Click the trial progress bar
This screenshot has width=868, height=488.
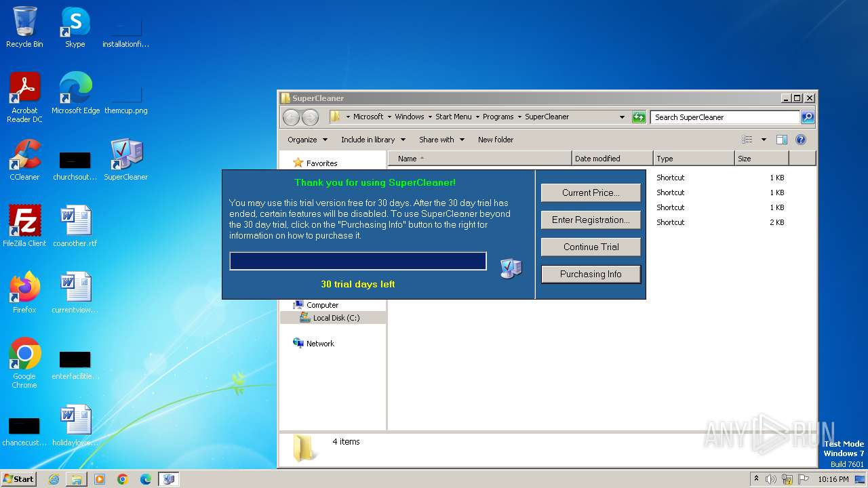coord(358,261)
